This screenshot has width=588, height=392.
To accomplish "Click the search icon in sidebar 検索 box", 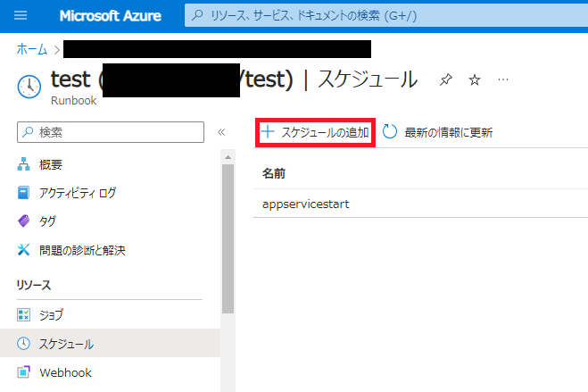I will (x=28, y=131).
